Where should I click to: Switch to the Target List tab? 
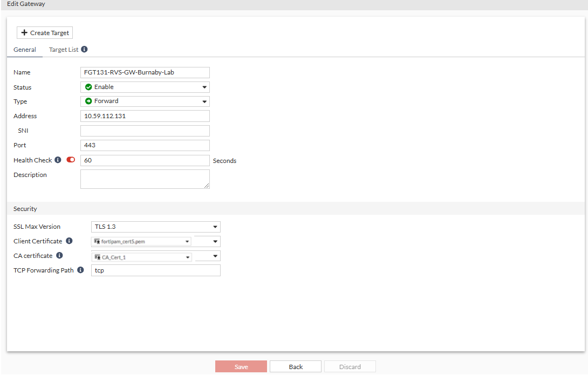64,49
